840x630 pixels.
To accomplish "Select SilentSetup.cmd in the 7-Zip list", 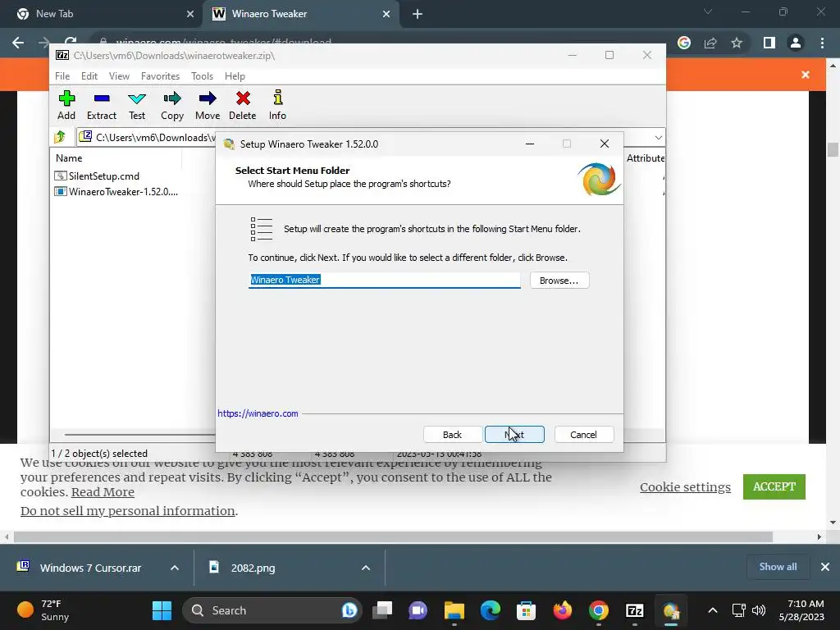I will pyautogui.click(x=97, y=176).
